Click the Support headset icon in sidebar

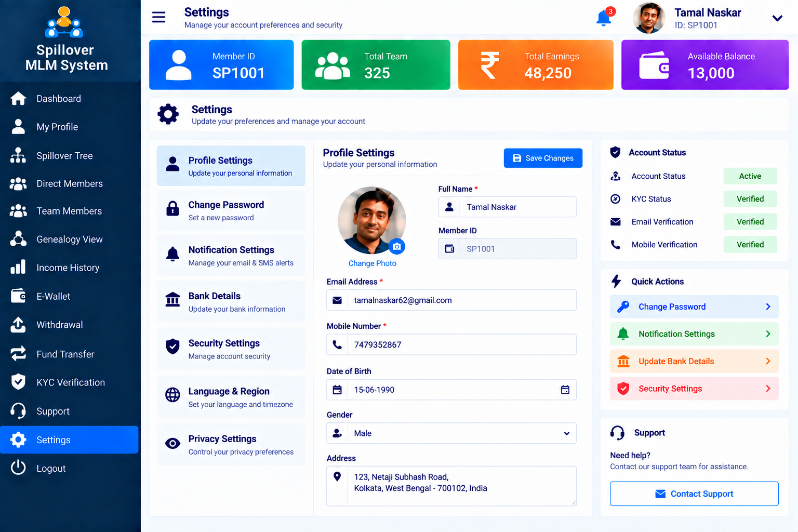point(18,411)
